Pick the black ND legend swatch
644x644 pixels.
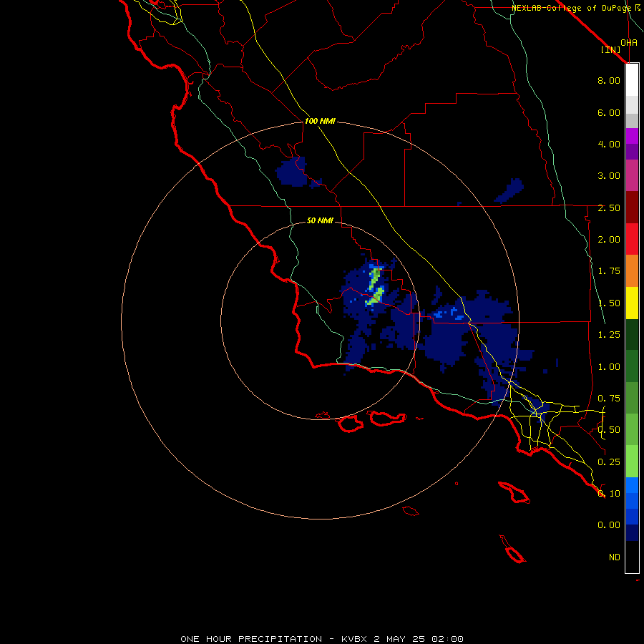(x=632, y=557)
